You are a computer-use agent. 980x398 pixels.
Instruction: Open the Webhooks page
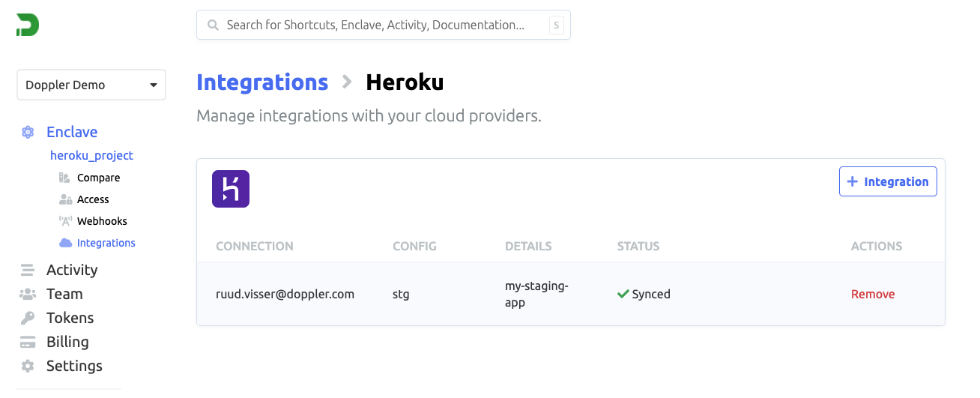pos(102,221)
